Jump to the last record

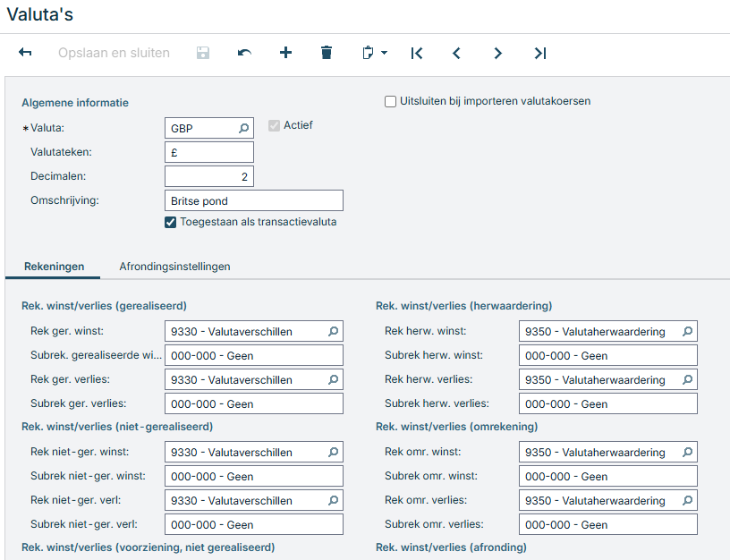(539, 53)
